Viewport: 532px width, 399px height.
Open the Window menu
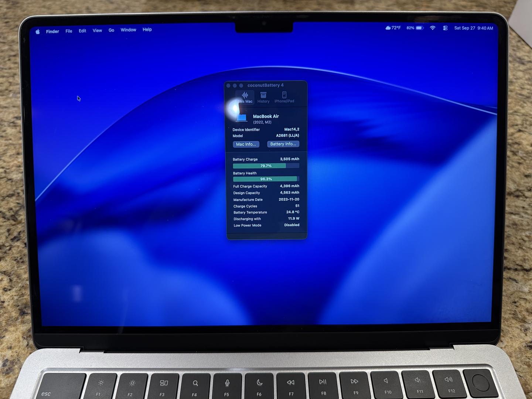(128, 30)
